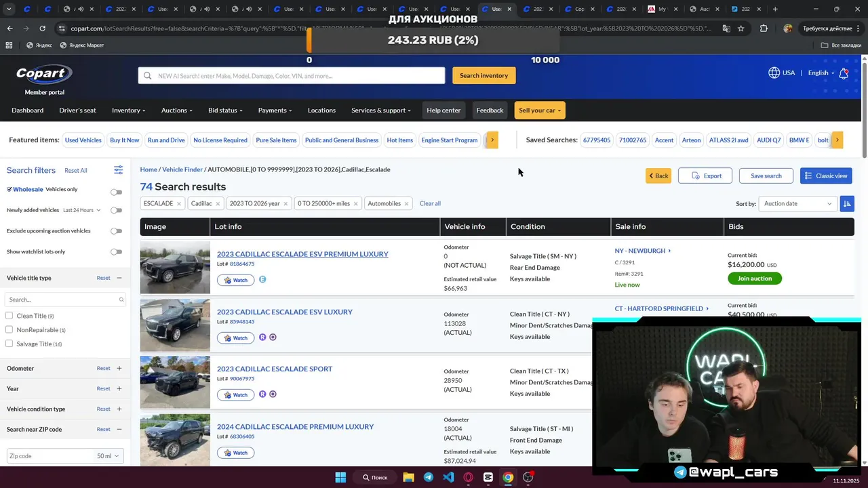Switch to Classic view
The image size is (868, 488).
coord(826,176)
